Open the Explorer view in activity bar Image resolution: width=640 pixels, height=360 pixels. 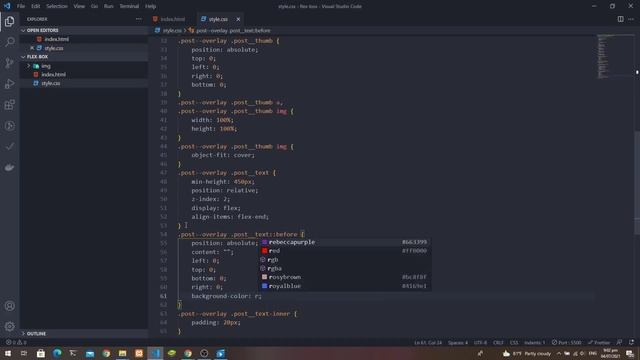point(9,21)
